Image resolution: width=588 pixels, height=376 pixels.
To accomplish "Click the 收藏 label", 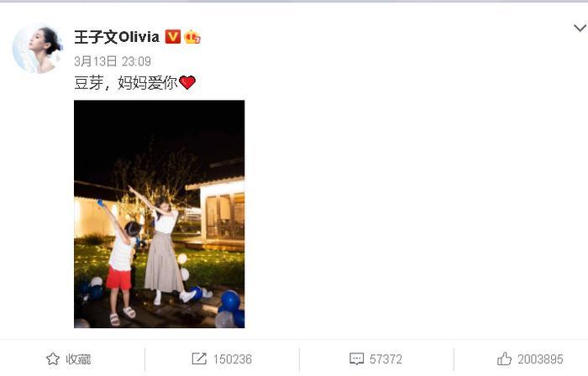I will 78,359.
